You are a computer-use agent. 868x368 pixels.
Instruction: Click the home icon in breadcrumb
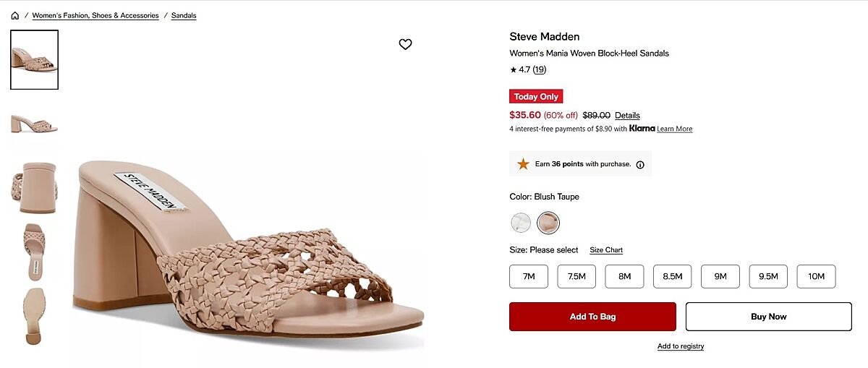coord(14,15)
